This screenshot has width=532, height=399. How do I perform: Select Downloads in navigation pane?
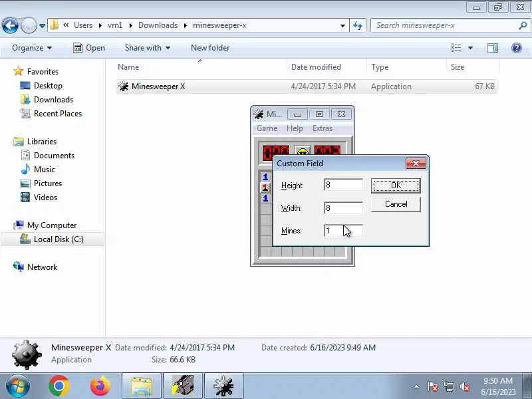(x=53, y=99)
